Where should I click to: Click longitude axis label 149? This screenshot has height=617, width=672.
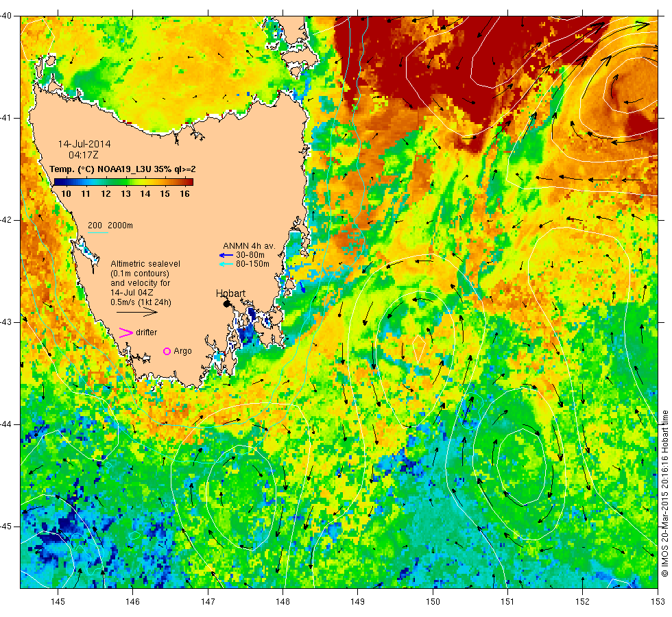click(x=357, y=602)
